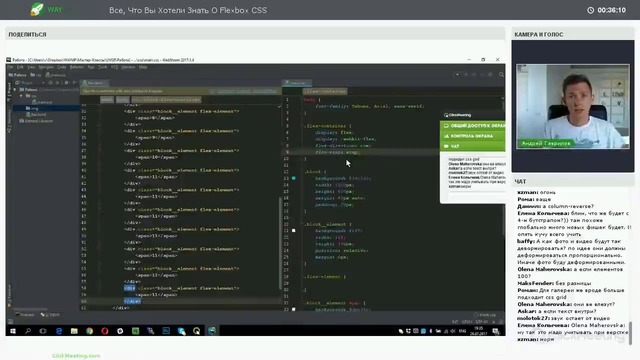Select External Libraries in project tree

[x=36, y=121]
